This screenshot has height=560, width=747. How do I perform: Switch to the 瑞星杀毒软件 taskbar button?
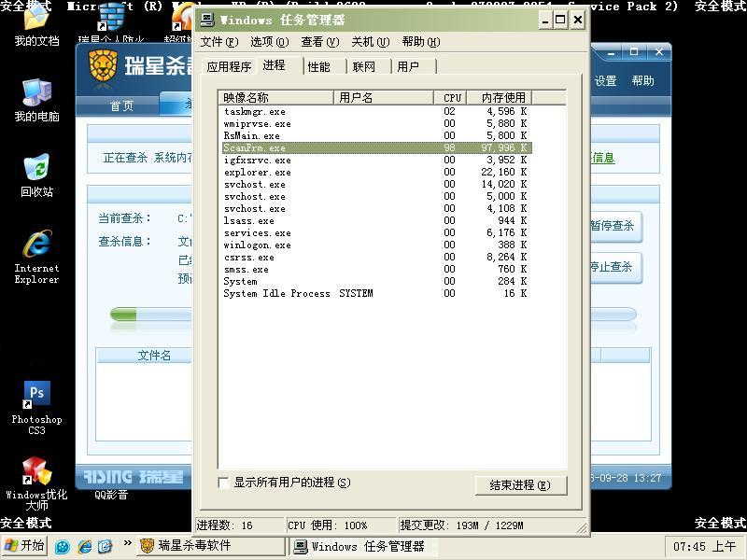pos(212,546)
